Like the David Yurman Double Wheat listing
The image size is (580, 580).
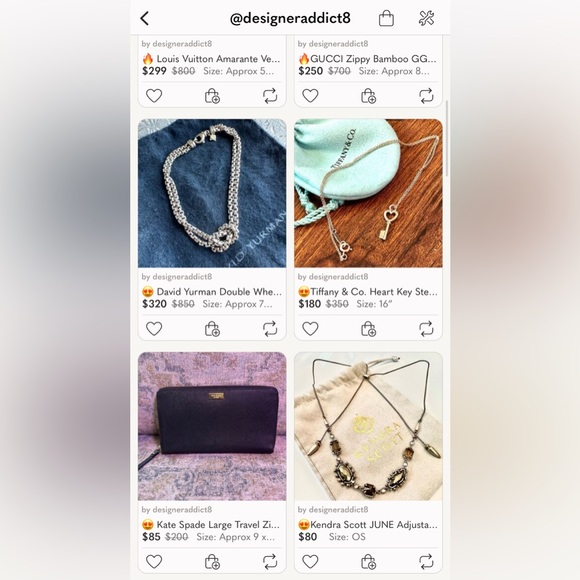(154, 328)
